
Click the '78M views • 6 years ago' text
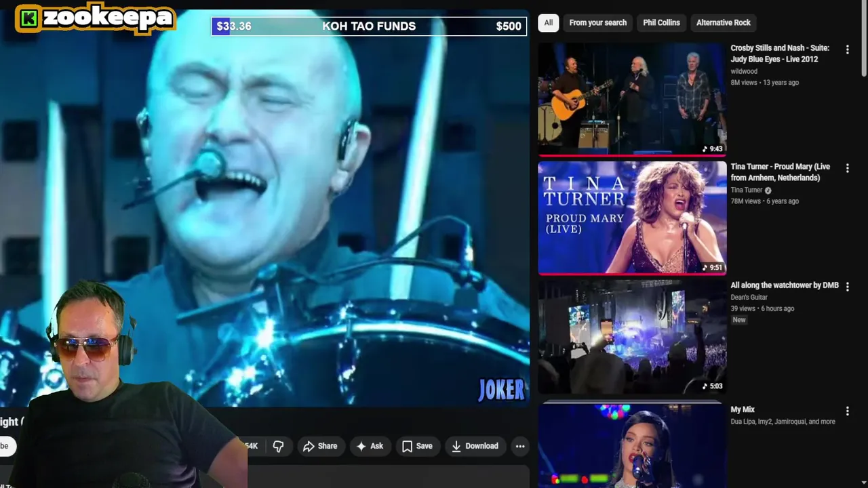click(x=764, y=201)
